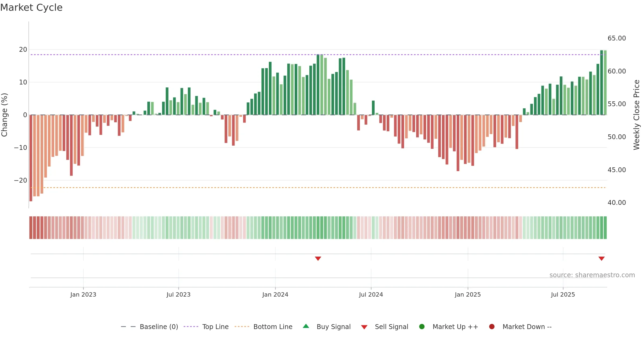The image size is (644, 362).
Task: Click the 55.00 price axis label
Action: point(617,104)
